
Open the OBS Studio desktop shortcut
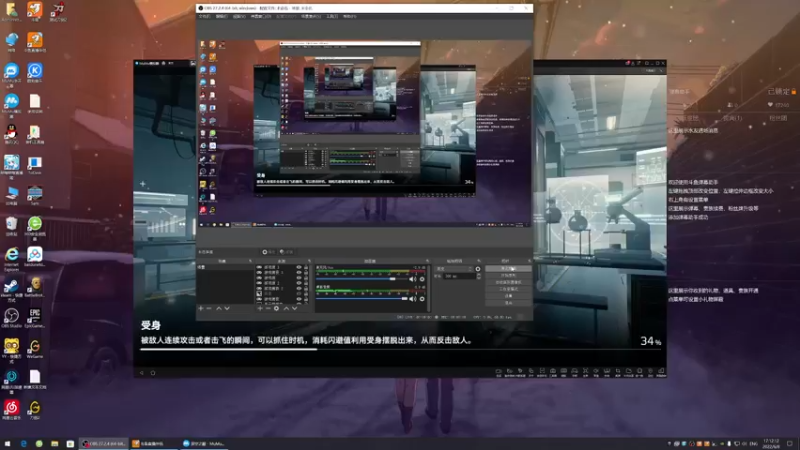(x=11, y=319)
